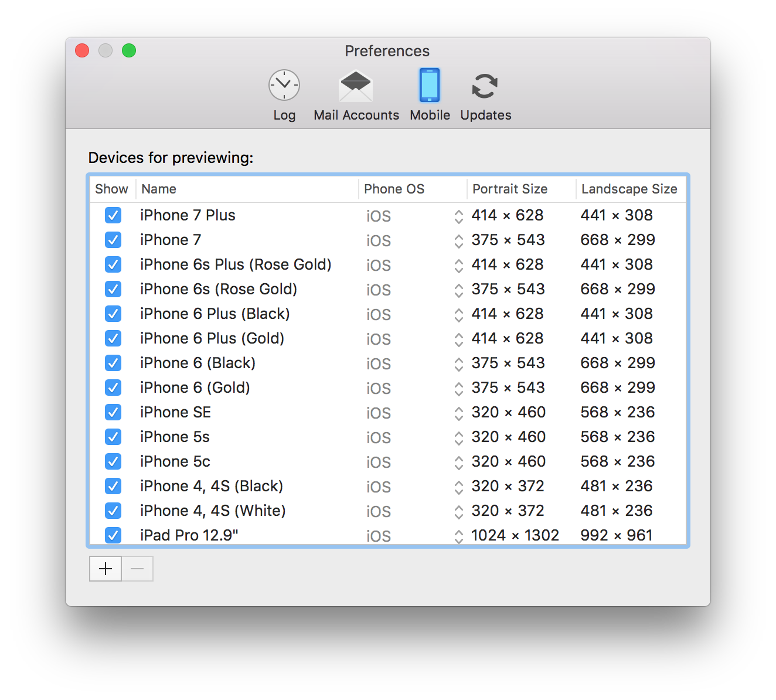Select the iPhone 6s (Rose Gold) row

tap(219, 289)
